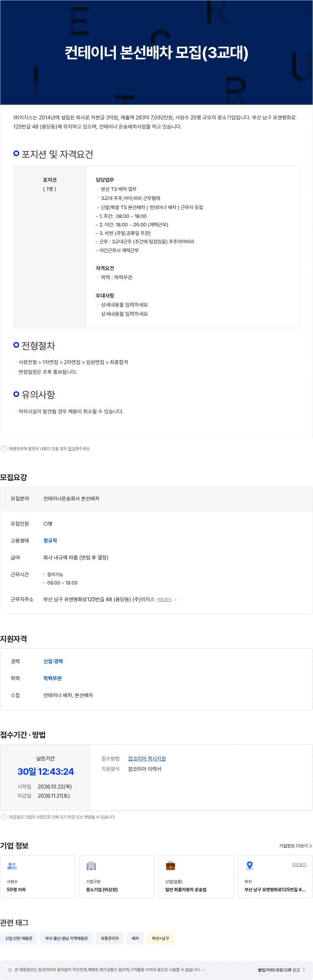Click the remaining time 30일 12:43:24
This screenshot has height=980, width=313.
click(x=46, y=772)
